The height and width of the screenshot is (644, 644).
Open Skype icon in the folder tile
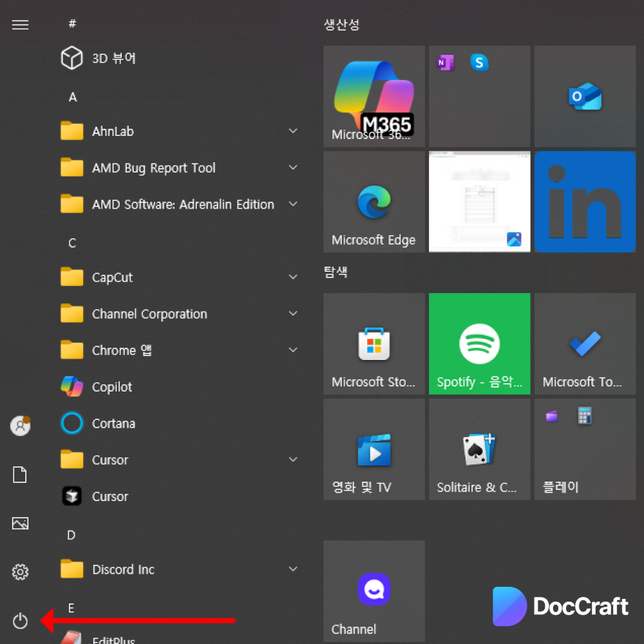(x=479, y=63)
